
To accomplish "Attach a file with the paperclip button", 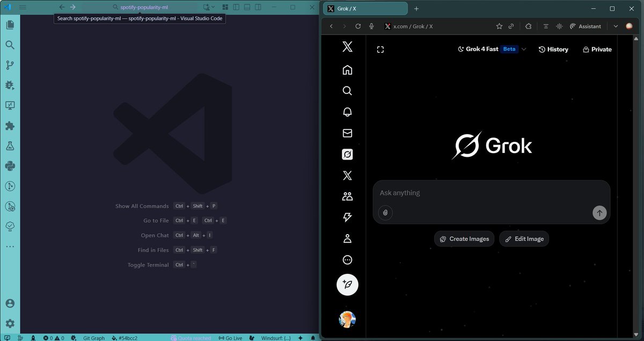I will point(385,213).
